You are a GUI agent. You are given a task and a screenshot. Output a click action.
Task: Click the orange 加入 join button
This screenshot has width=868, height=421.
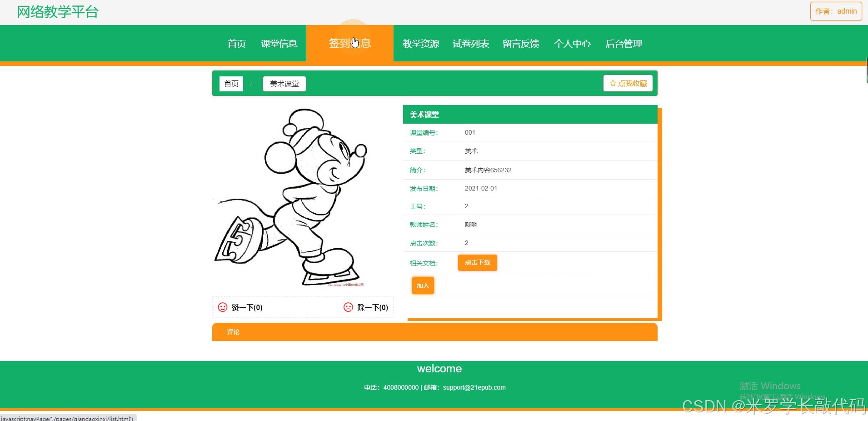(x=422, y=285)
